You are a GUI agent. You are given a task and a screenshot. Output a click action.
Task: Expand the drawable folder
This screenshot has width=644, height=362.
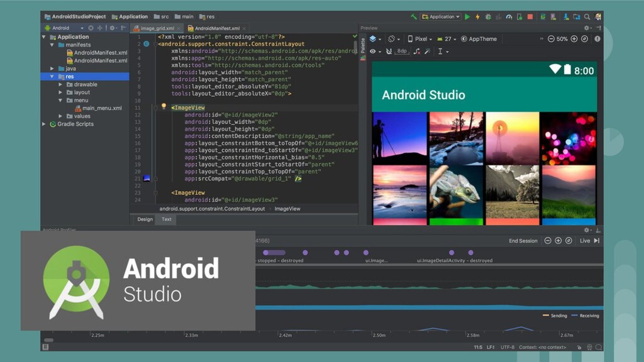tap(60, 85)
